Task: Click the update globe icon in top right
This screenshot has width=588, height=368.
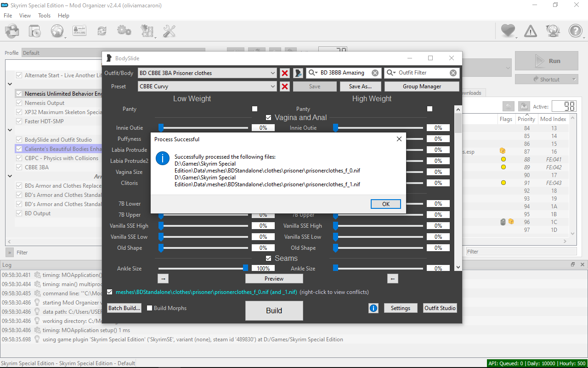Action: click(553, 31)
